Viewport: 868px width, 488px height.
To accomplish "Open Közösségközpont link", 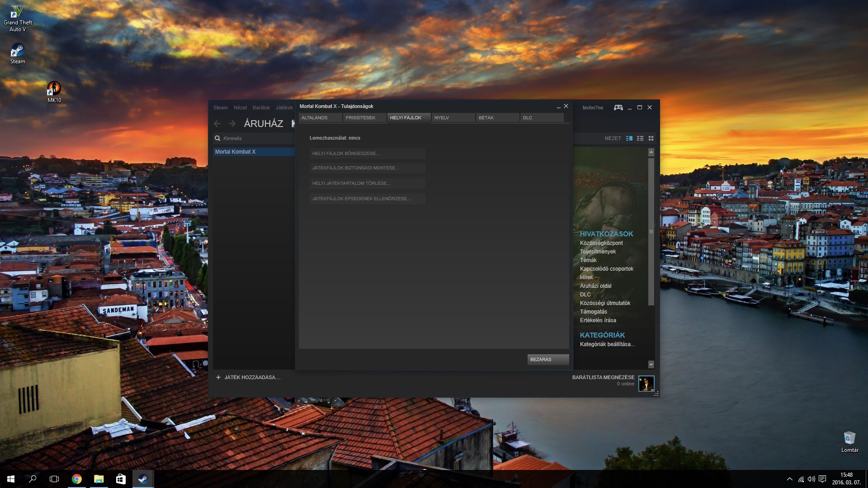I will [601, 243].
